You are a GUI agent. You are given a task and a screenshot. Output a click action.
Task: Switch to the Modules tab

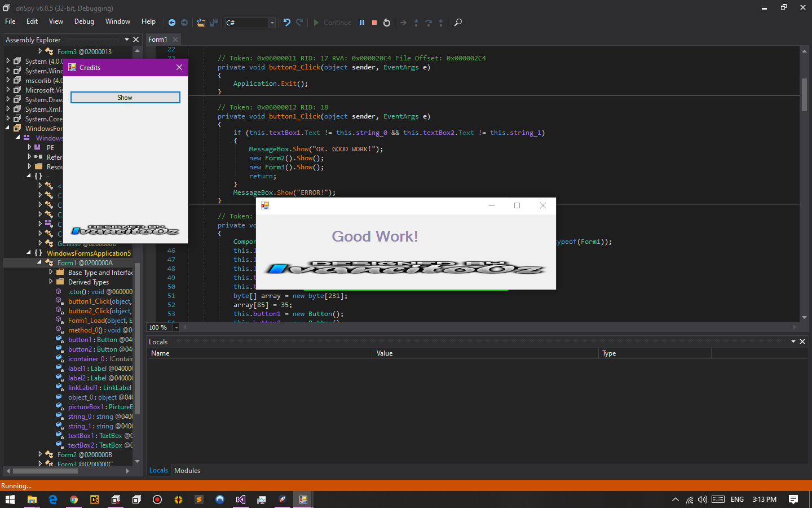click(x=187, y=471)
